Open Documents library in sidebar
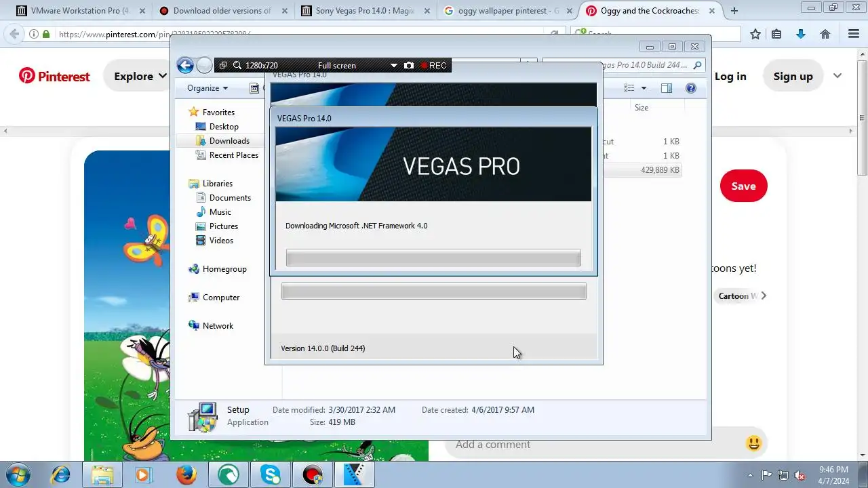 click(230, 198)
